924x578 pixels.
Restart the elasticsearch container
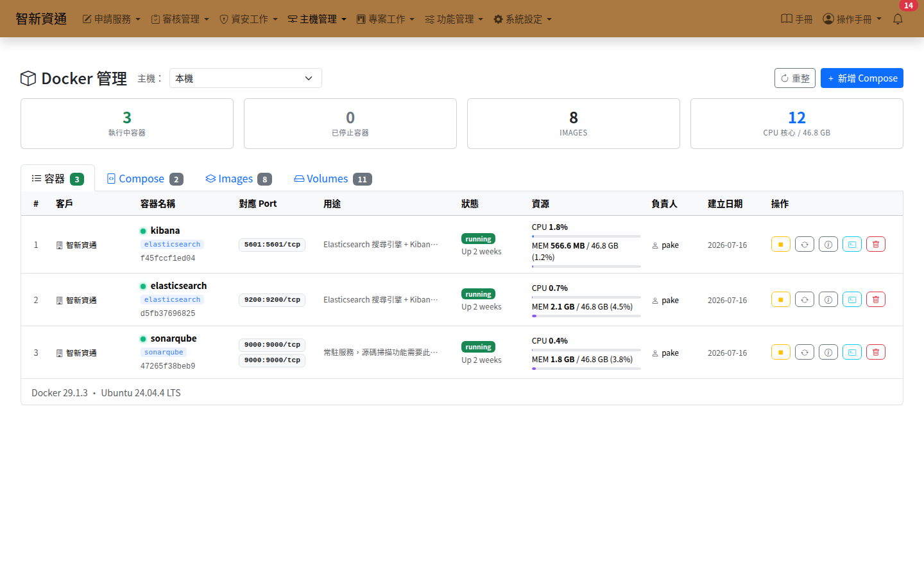[805, 299]
